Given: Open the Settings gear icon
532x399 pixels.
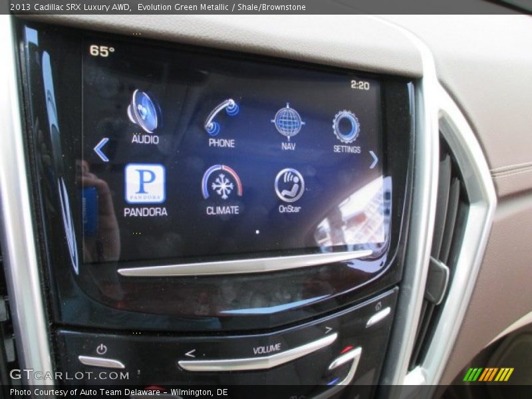Looking at the screenshot, I should 346,126.
